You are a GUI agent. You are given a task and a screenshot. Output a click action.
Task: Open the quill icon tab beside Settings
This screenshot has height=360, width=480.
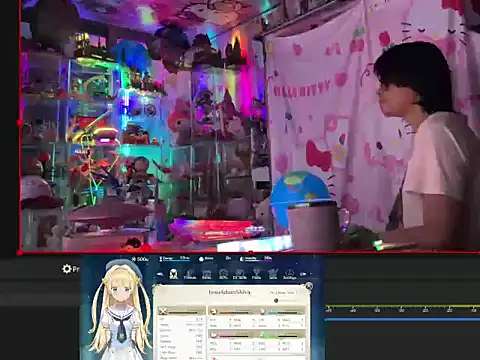click(x=273, y=274)
